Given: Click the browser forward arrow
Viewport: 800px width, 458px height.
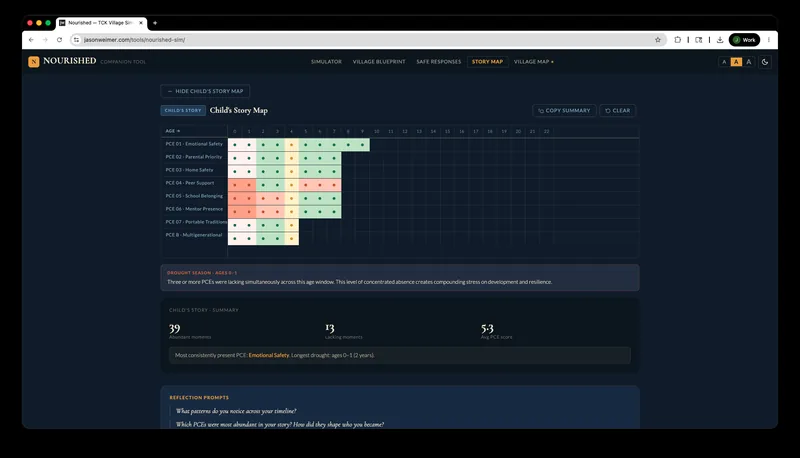Looking at the screenshot, I should [45, 40].
